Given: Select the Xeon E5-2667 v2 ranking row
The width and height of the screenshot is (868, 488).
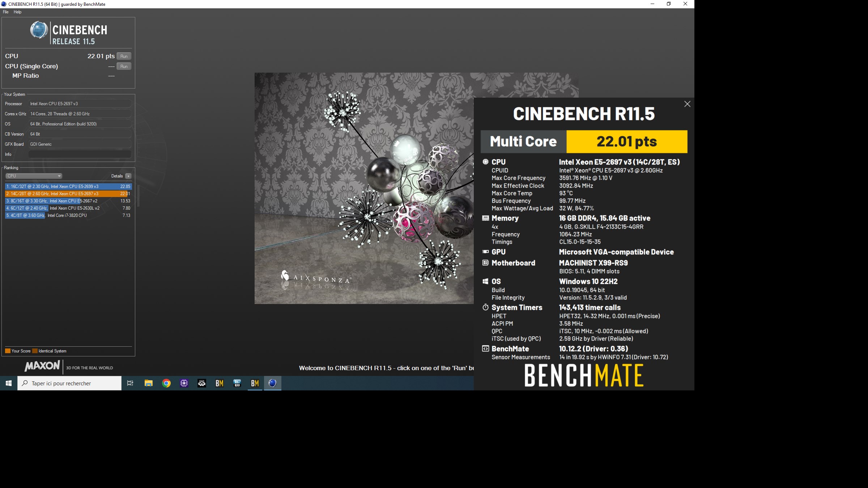Looking at the screenshot, I should click(x=68, y=201).
